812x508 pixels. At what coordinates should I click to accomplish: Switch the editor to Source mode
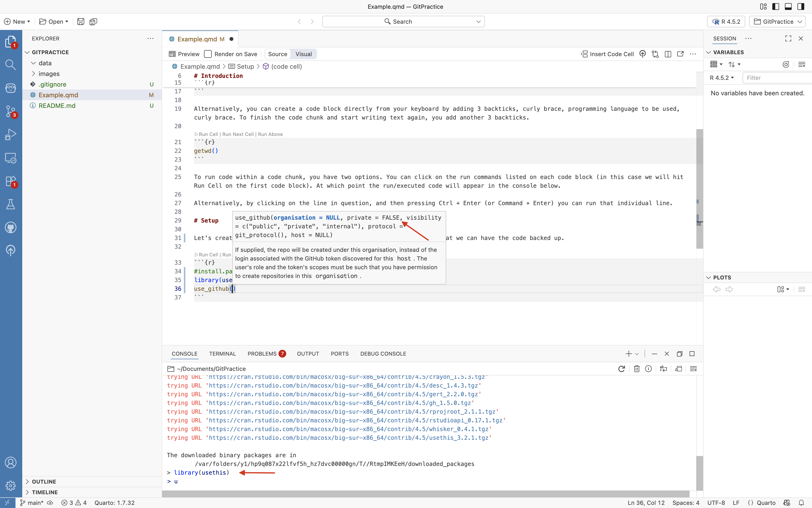click(x=278, y=54)
